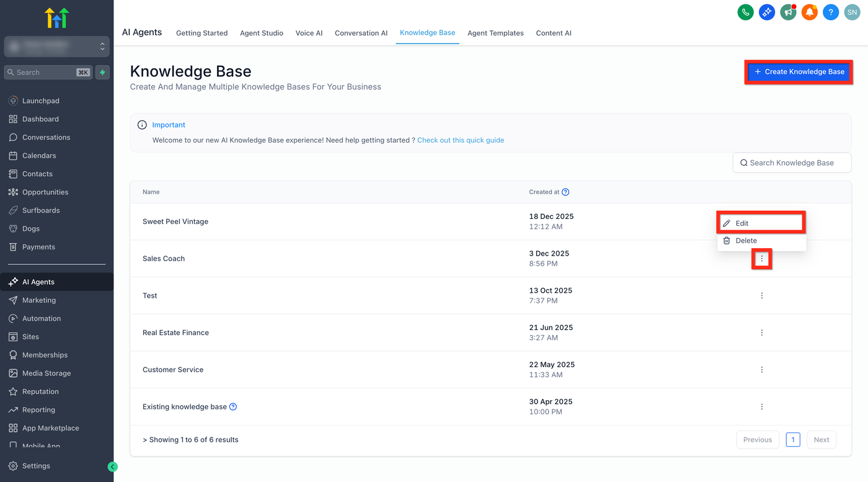
Task: Click the green lightning quick actions icon
Action: click(x=103, y=73)
